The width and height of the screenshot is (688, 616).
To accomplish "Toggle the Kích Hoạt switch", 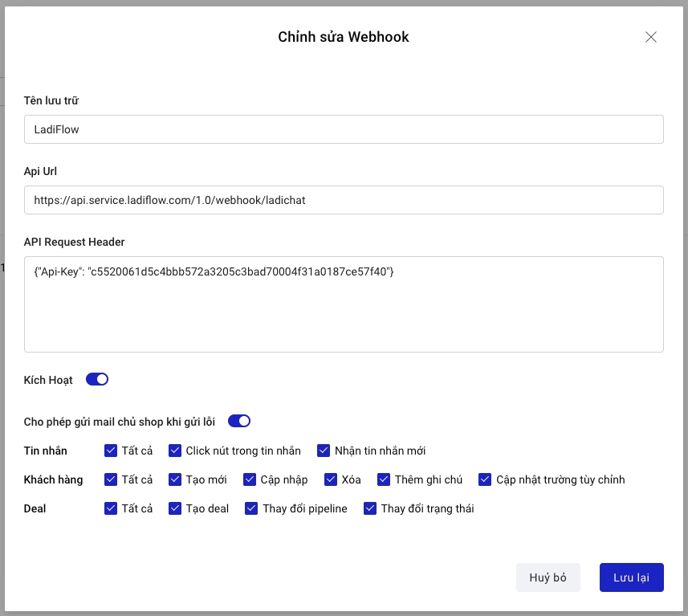I will coord(97,379).
